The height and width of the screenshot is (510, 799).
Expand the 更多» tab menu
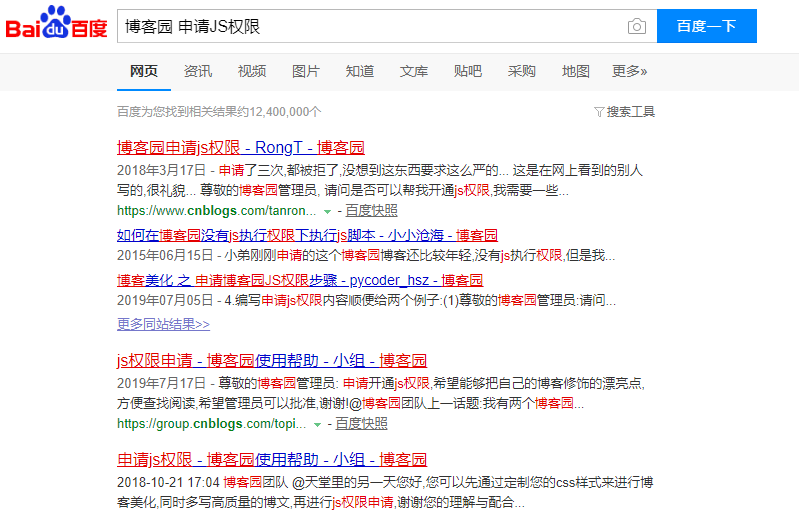[629, 71]
